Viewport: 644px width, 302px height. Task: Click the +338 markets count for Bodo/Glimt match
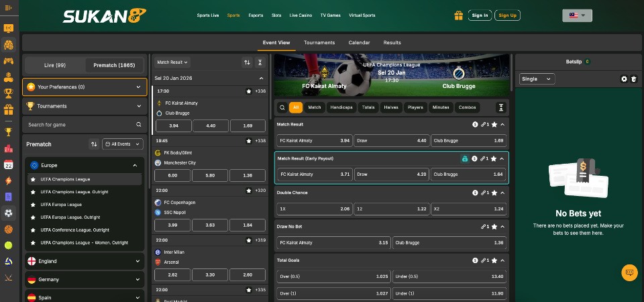(x=260, y=141)
